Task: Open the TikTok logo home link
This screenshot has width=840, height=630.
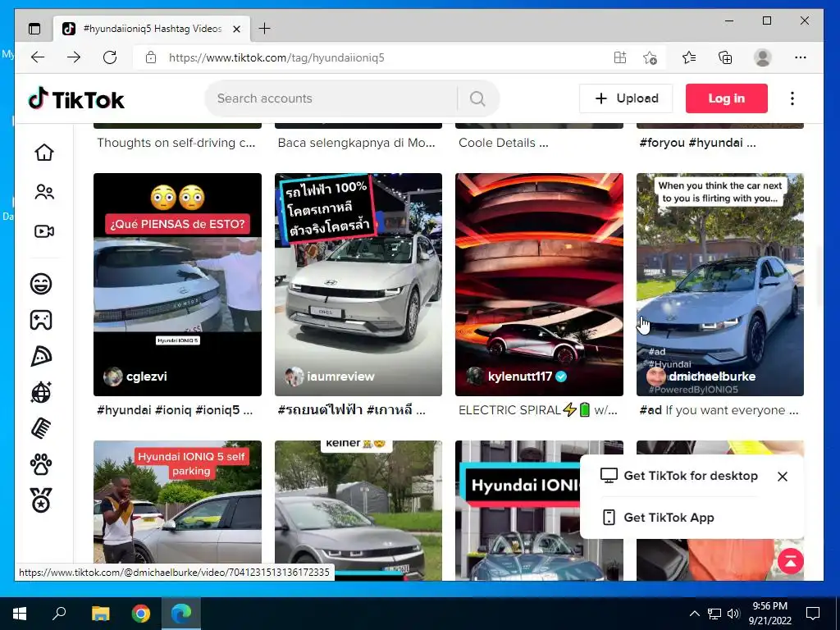Action: click(x=76, y=99)
